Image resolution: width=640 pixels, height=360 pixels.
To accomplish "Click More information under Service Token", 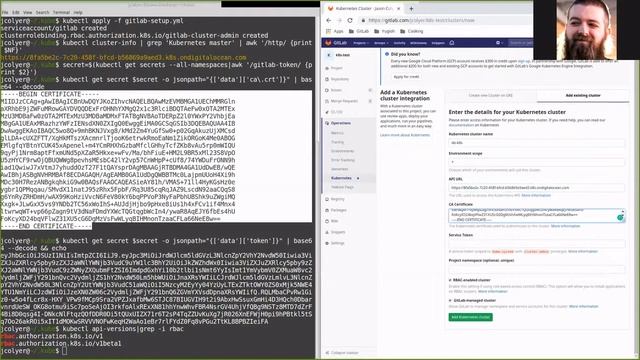I will pos(583,251).
